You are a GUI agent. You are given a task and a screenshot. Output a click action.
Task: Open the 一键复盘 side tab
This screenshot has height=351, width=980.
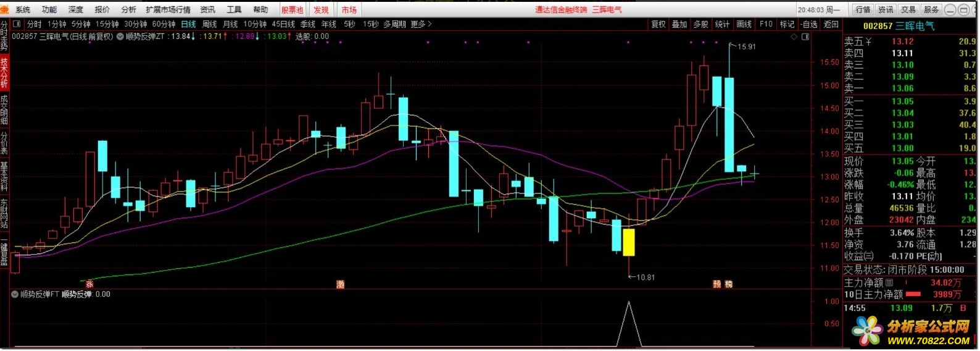[4, 250]
